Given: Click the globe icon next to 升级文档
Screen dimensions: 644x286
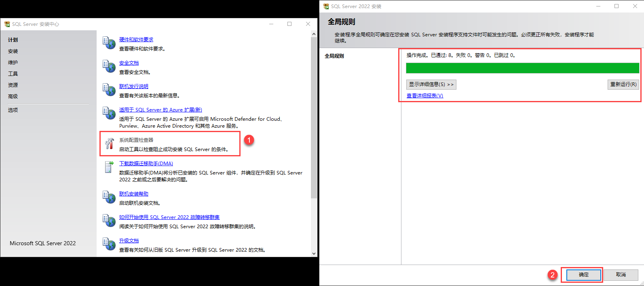Looking at the screenshot, I should point(109,244).
